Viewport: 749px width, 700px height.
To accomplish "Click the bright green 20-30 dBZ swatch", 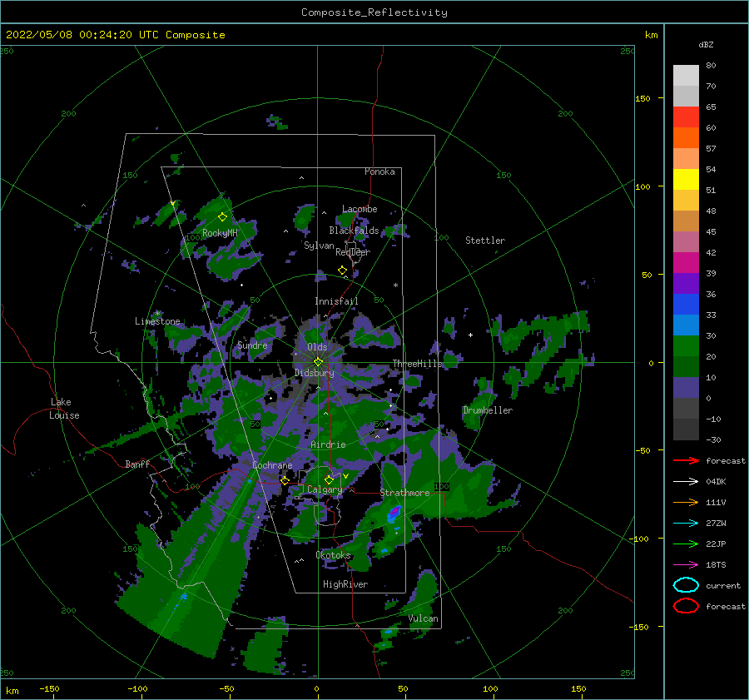I will 686,346.
